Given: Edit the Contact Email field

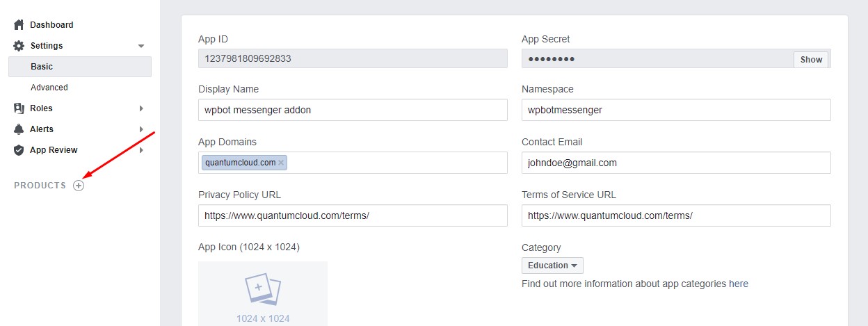Looking at the screenshot, I should (676, 163).
